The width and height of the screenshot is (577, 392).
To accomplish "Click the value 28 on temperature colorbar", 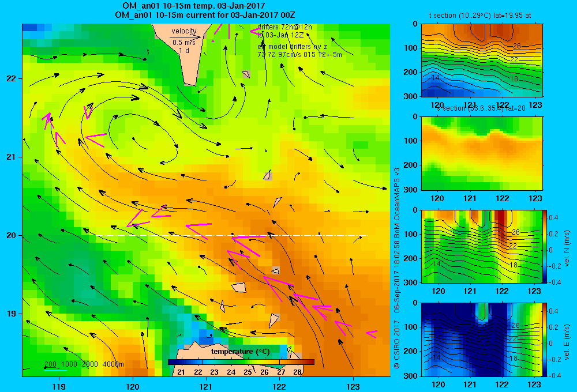I will [297, 372].
